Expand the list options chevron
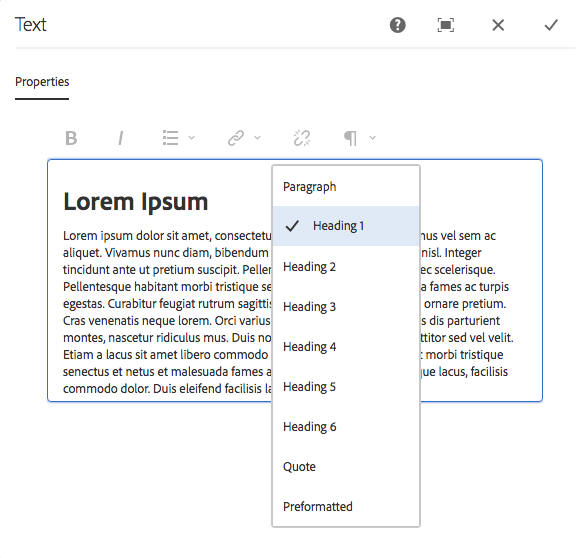This screenshot has width=588, height=558. coord(191,138)
